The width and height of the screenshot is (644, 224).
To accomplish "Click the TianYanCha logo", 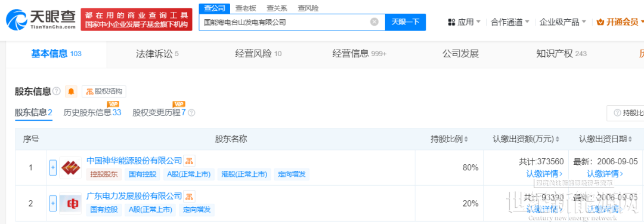I will pyautogui.click(x=41, y=20).
